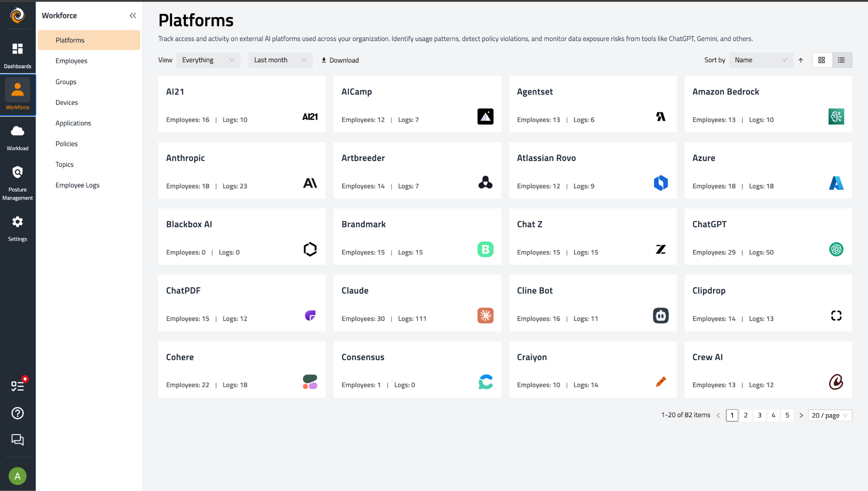Open the help question mark icon
The width and height of the screenshot is (868, 491).
tap(17, 413)
